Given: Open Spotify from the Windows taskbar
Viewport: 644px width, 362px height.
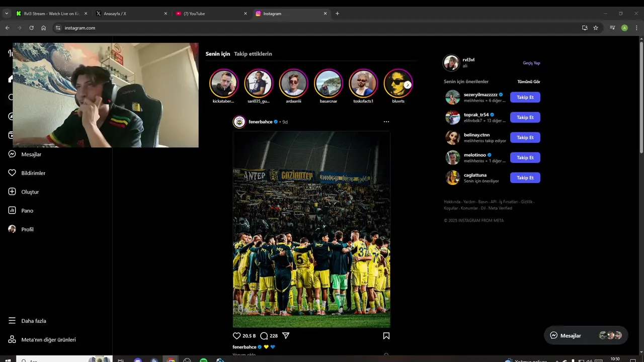Looking at the screenshot, I should click(203, 360).
